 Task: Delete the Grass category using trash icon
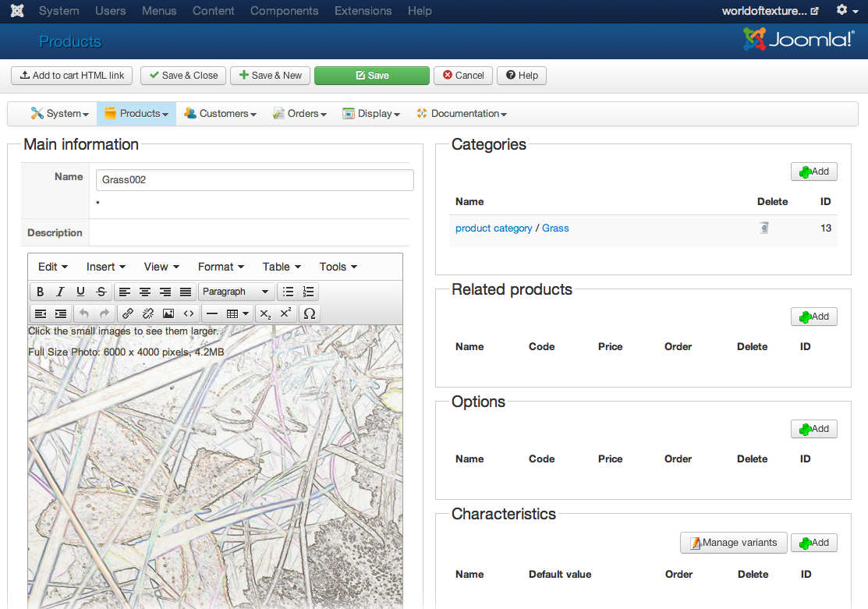764,228
